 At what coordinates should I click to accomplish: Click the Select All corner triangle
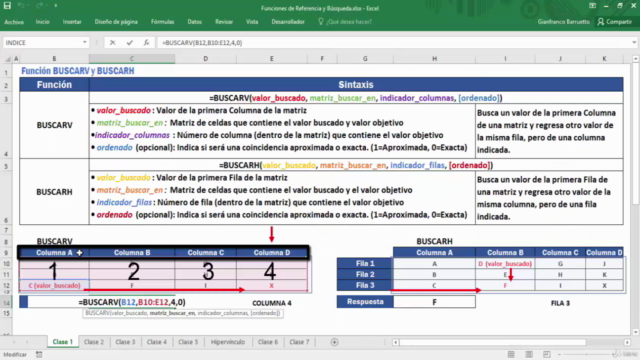click(7, 59)
